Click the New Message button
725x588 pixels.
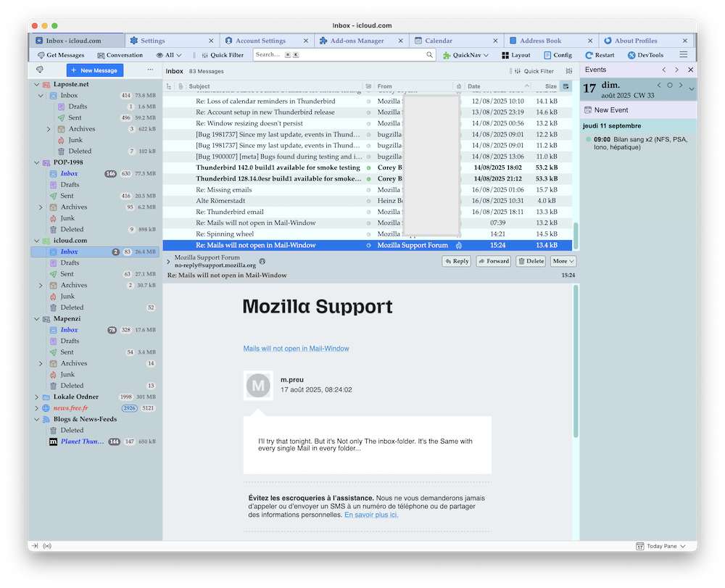(x=94, y=70)
